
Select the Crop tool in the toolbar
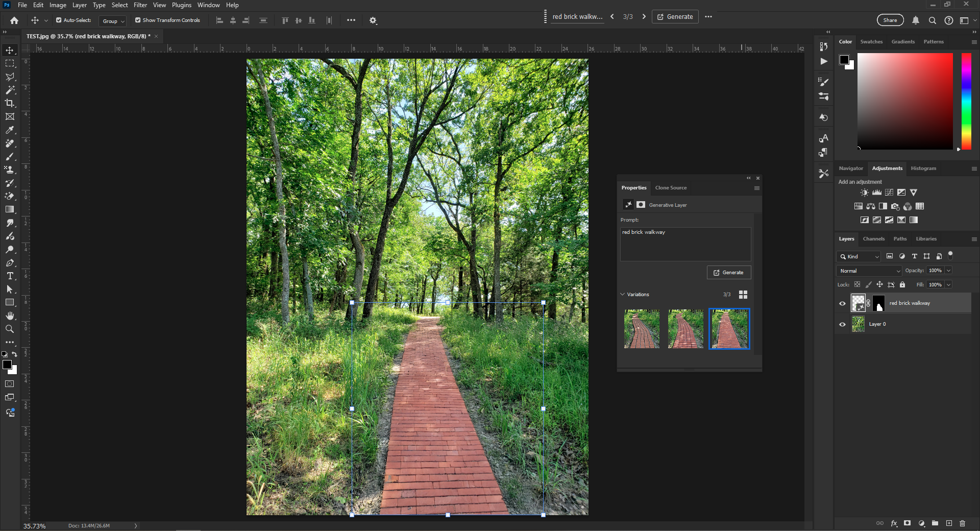10,103
